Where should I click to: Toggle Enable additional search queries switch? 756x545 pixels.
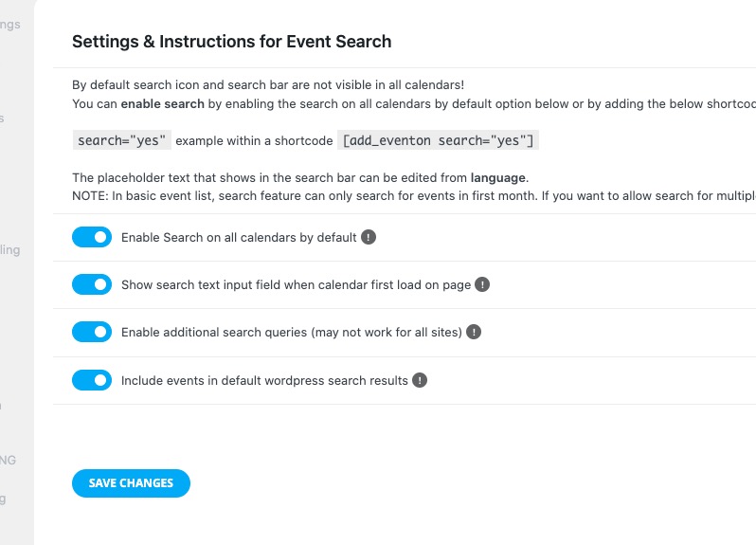tap(92, 332)
